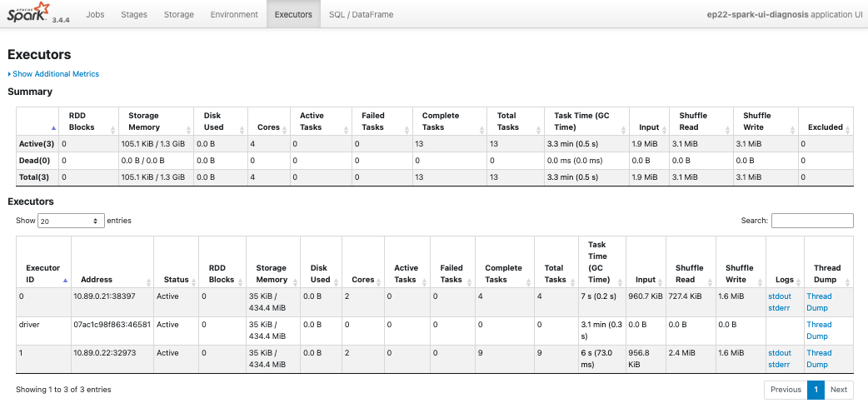Sort Summary by Disk Used
Viewport: 868px width, 408px height.
tap(221, 122)
